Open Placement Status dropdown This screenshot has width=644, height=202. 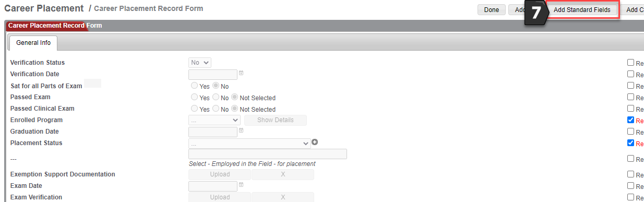[249, 143]
